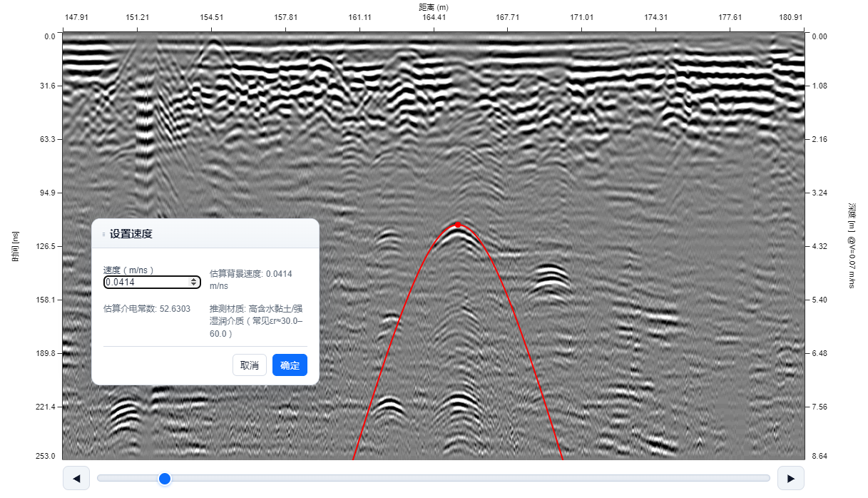Click the 8.64 depth axis label

[819, 455]
